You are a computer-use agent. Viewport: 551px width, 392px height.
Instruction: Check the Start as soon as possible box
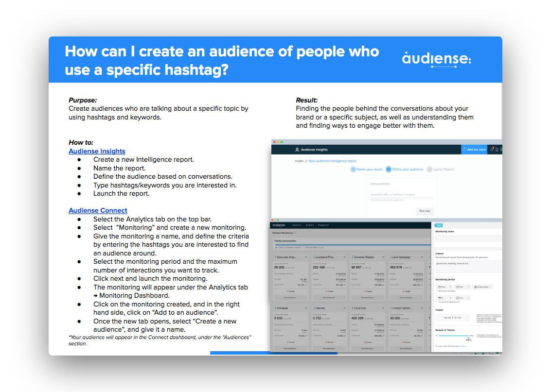click(x=437, y=291)
